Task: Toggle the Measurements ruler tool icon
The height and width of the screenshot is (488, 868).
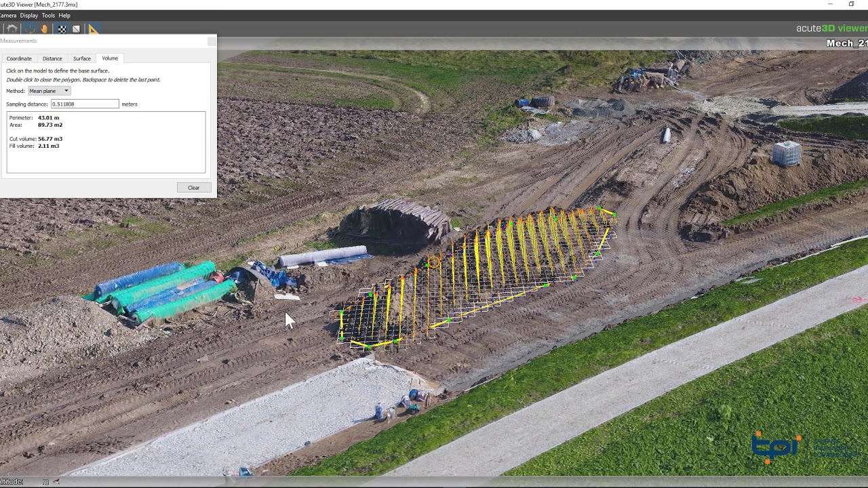Action: [x=93, y=29]
